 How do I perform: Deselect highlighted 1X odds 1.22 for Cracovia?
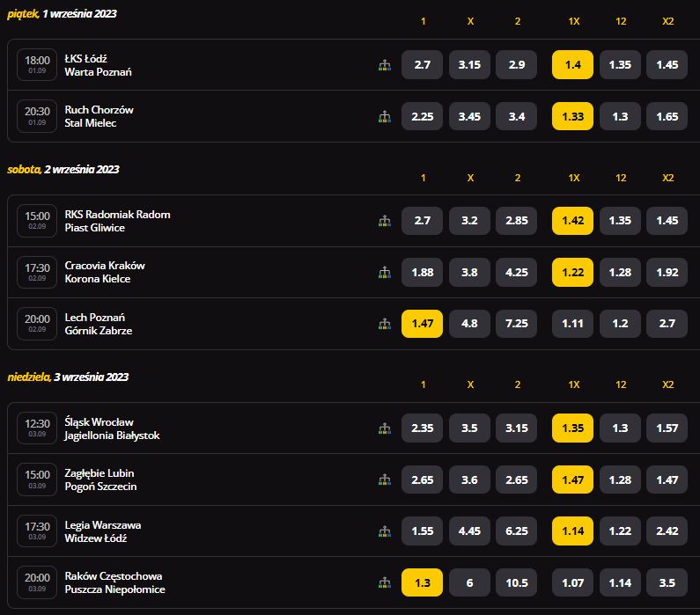point(573,272)
